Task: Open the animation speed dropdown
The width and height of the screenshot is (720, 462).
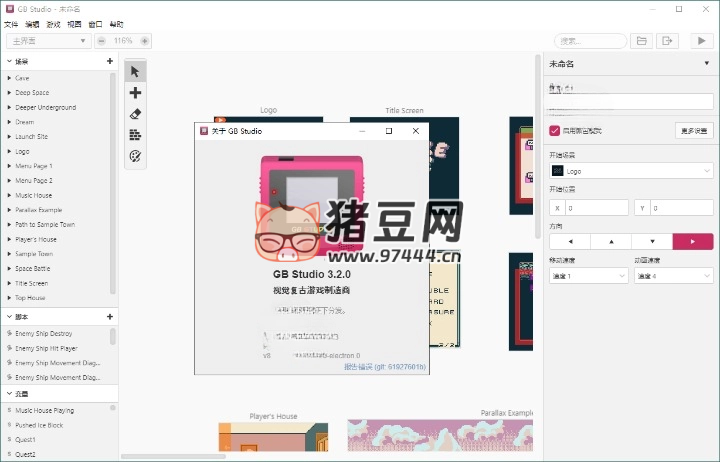Action: [674, 276]
